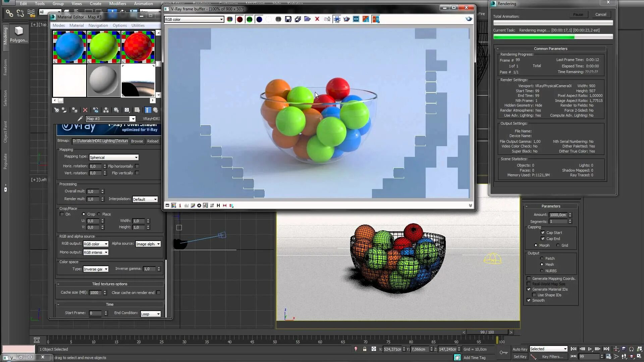
Task: Click the red channel toggle icon
Action: (239, 19)
